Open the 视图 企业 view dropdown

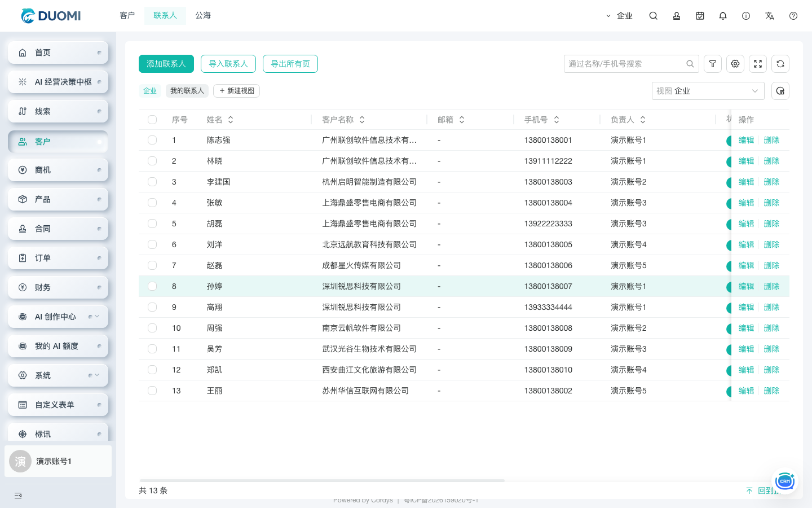click(708, 91)
